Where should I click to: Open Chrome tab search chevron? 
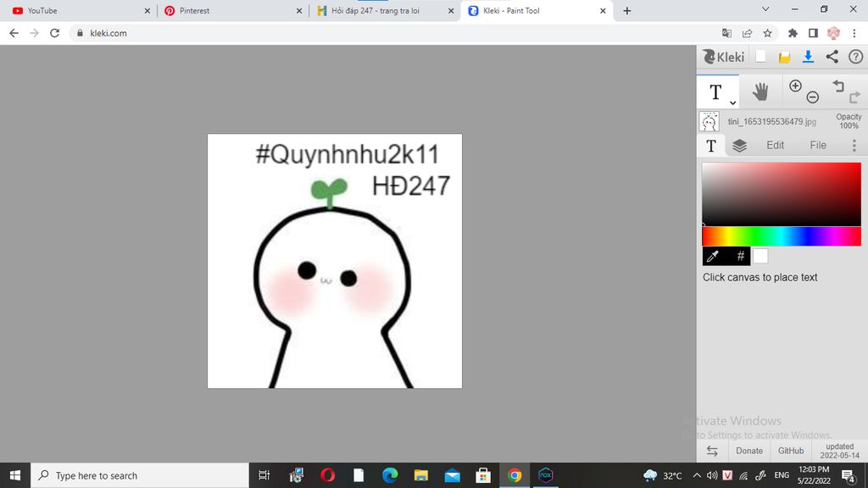(x=765, y=9)
